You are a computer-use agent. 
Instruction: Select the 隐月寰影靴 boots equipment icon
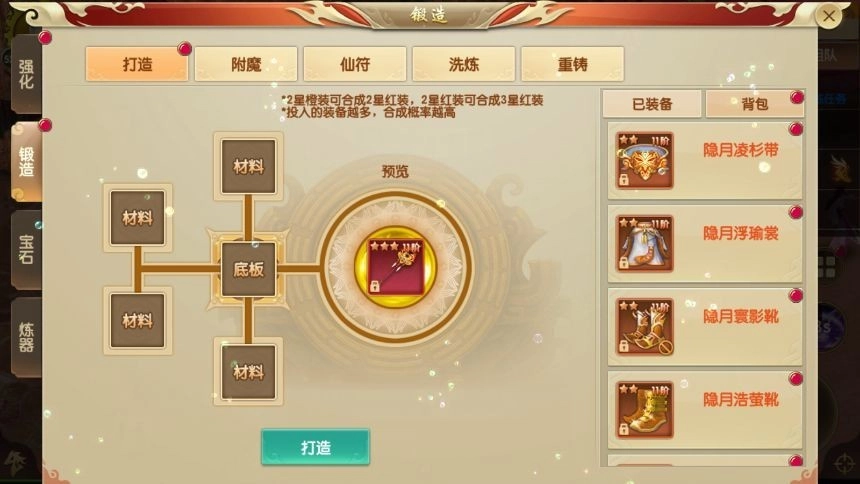(x=644, y=327)
